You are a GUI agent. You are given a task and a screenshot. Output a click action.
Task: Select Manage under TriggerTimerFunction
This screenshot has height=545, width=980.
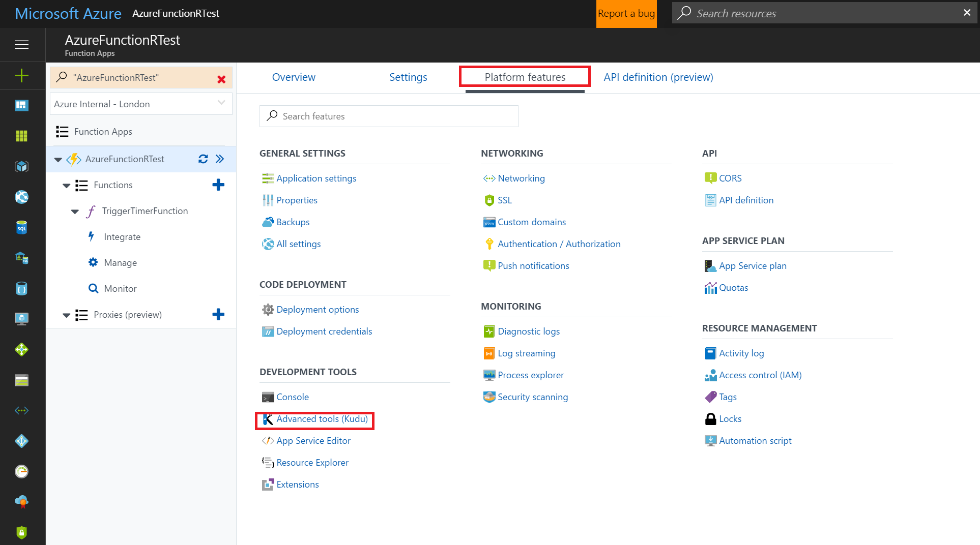click(x=120, y=263)
